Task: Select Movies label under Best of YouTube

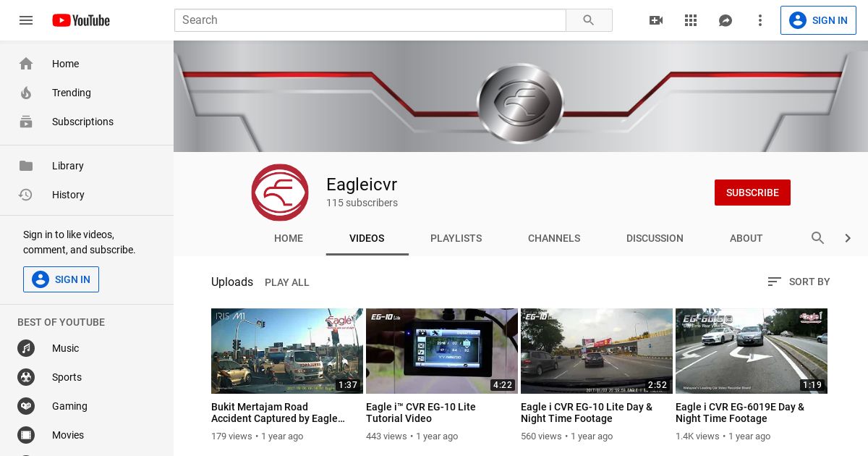Action: 68,435
